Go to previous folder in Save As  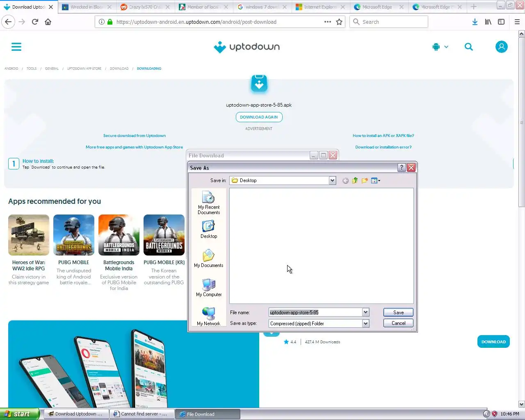pos(345,180)
